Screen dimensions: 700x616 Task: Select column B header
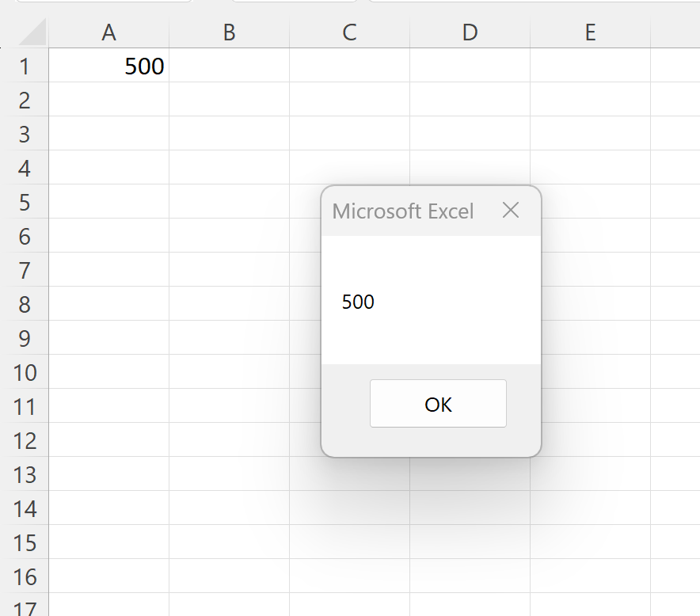pos(229,32)
